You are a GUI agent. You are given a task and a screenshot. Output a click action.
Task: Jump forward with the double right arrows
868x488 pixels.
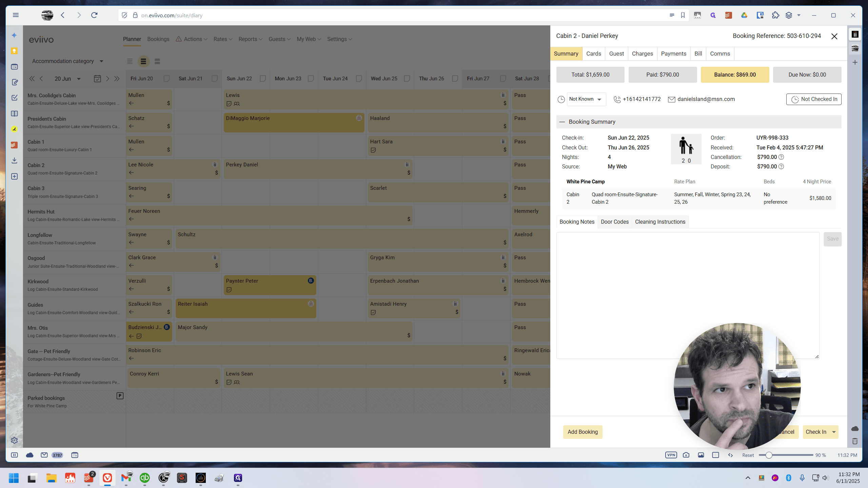117,79
